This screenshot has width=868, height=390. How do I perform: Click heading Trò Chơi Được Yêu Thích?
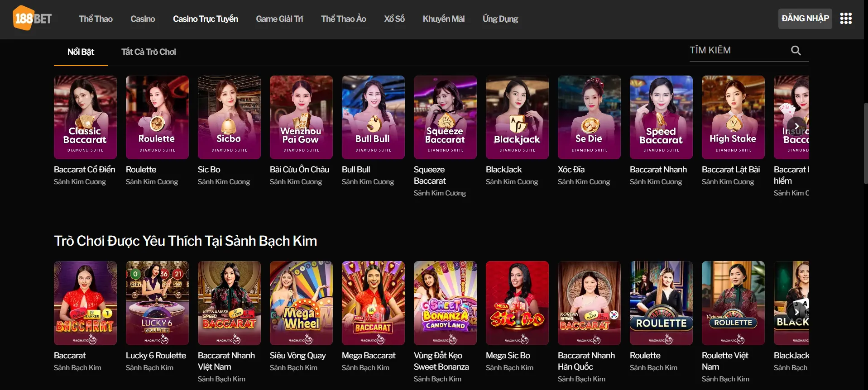click(x=185, y=241)
